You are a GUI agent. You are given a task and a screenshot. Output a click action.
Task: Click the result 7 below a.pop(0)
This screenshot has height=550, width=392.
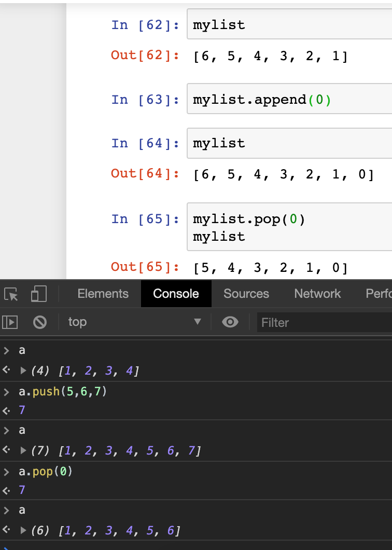(22, 490)
